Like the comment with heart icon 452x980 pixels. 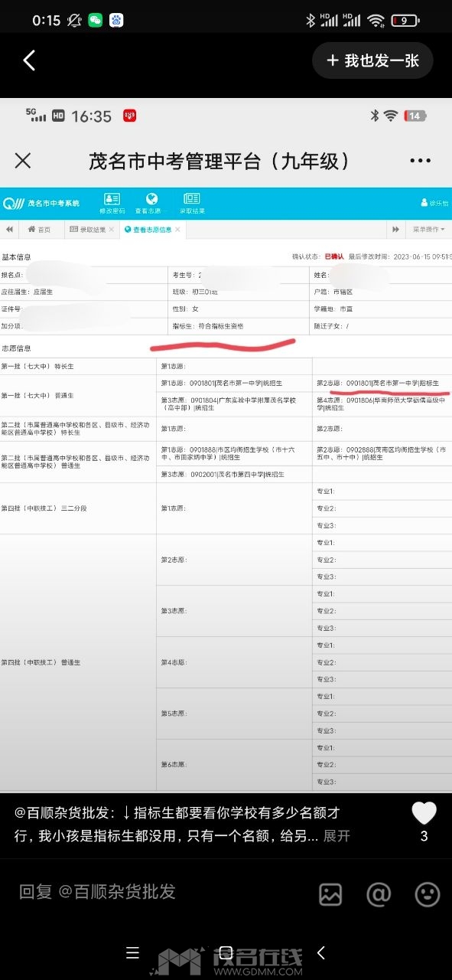tap(424, 813)
